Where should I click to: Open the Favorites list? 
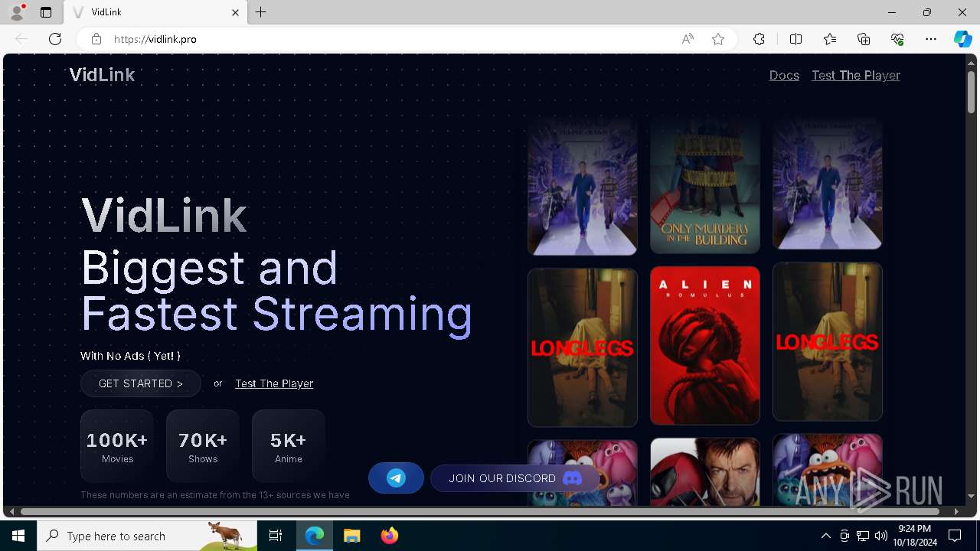point(830,39)
